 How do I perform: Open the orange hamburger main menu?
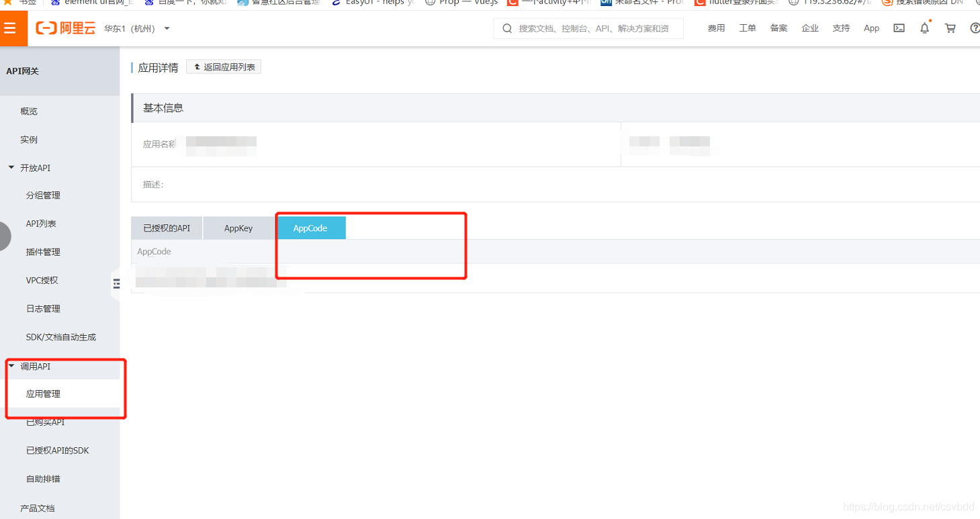pyautogui.click(x=9, y=28)
